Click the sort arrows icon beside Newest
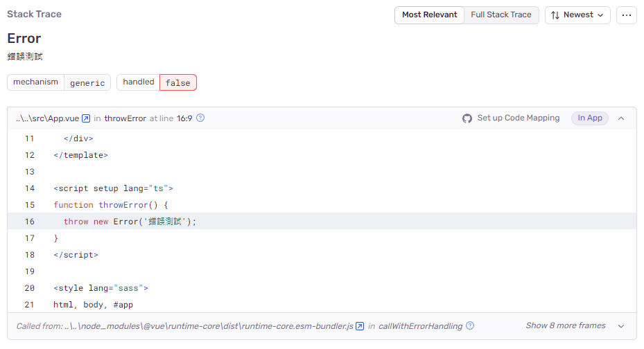This screenshot has height=349, width=644. [x=555, y=15]
